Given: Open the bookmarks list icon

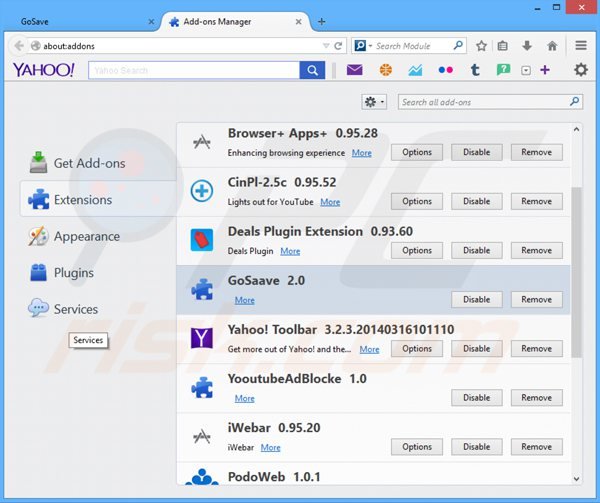Looking at the screenshot, I should tap(502, 46).
